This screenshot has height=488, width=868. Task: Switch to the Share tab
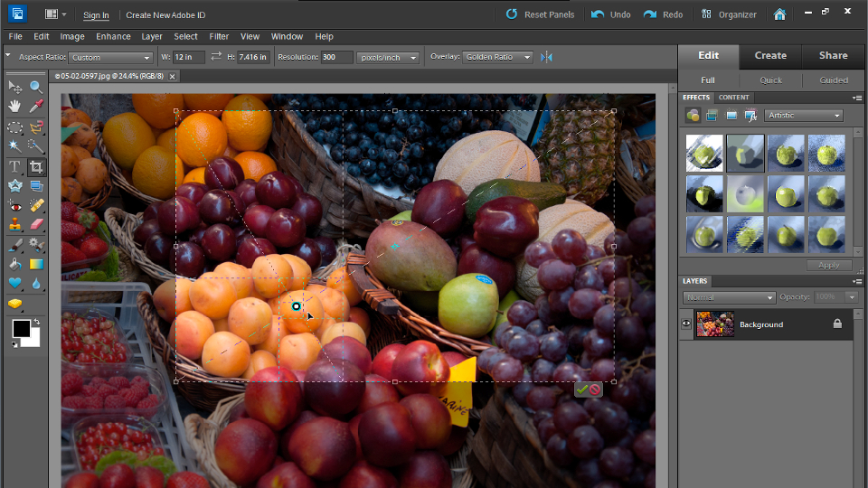pyautogui.click(x=833, y=55)
